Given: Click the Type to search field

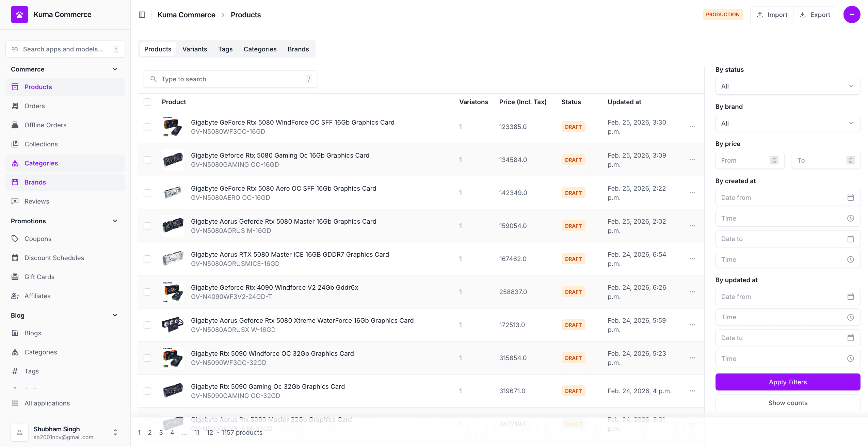Looking at the screenshot, I should coord(230,79).
